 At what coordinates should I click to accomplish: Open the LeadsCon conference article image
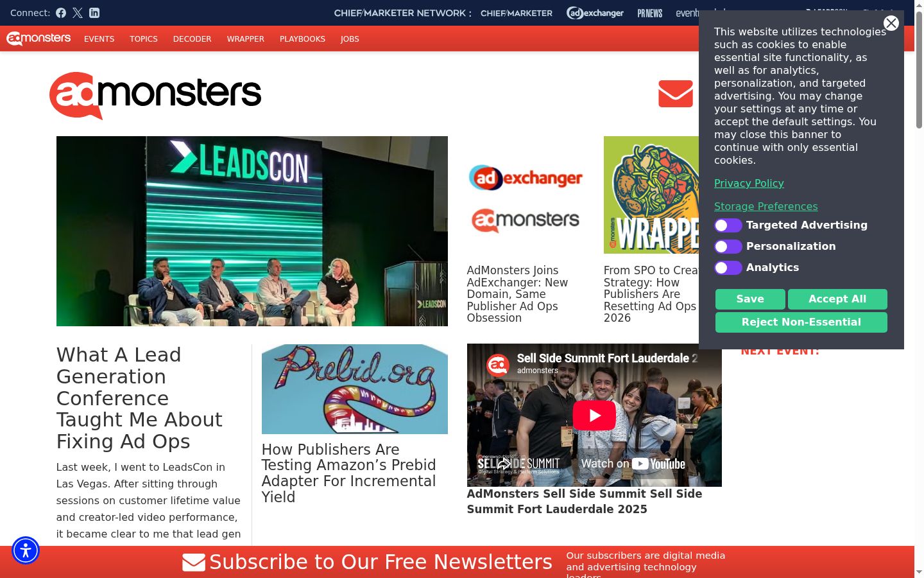[252, 231]
